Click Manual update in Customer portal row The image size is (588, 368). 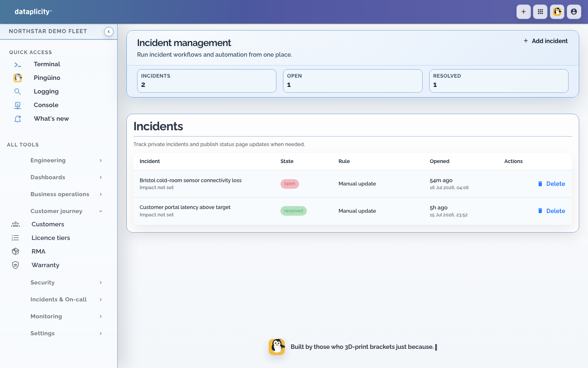coord(357,211)
